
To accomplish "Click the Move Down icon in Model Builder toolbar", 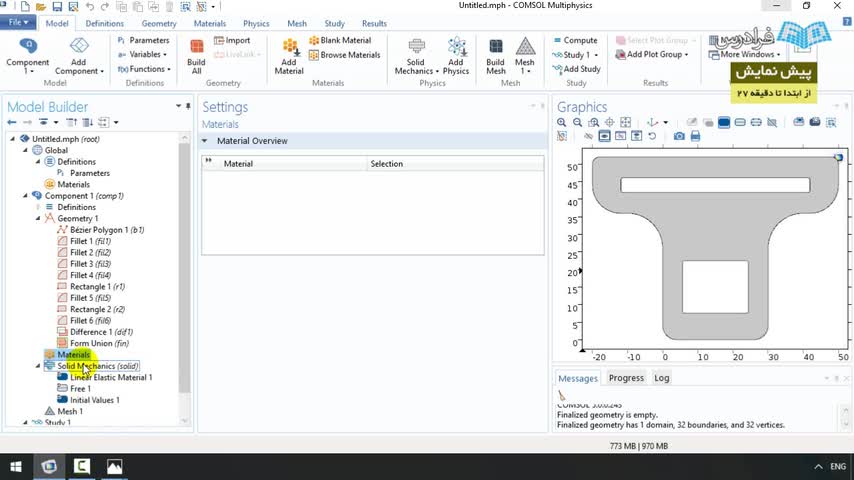I will [87, 122].
